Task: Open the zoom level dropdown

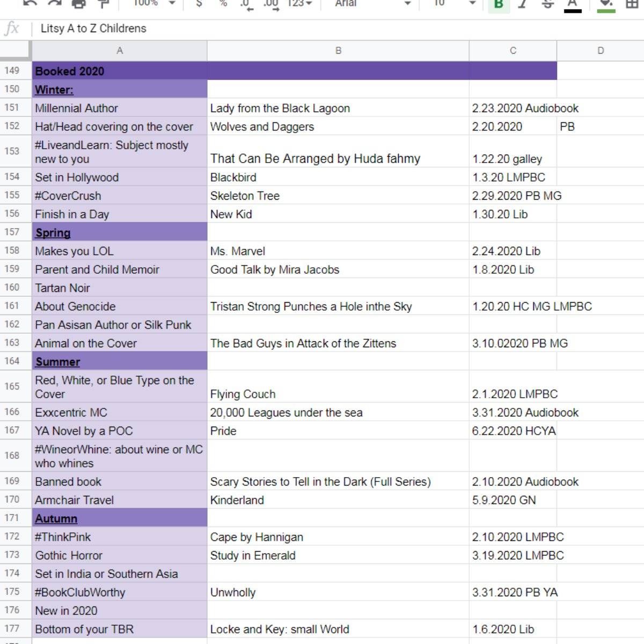Action: click(x=155, y=3)
